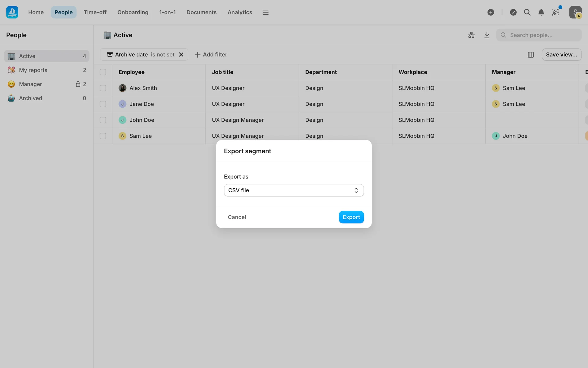Open the Save view options

[561, 55]
